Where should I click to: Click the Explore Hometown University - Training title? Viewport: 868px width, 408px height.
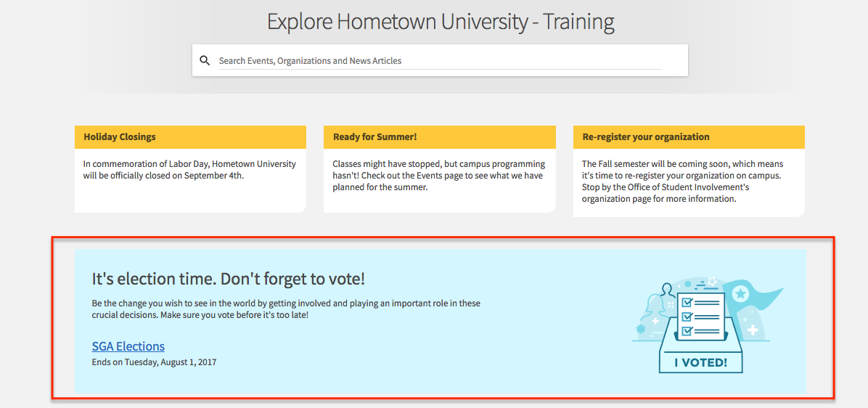click(x=441, y=23)
